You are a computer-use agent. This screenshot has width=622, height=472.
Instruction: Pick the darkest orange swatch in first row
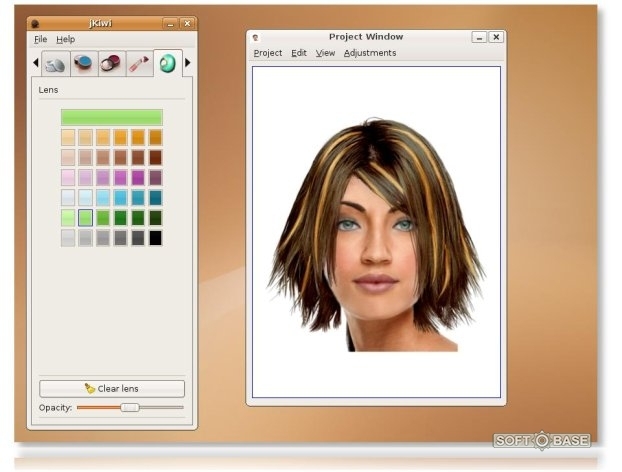tap(156, 138)
